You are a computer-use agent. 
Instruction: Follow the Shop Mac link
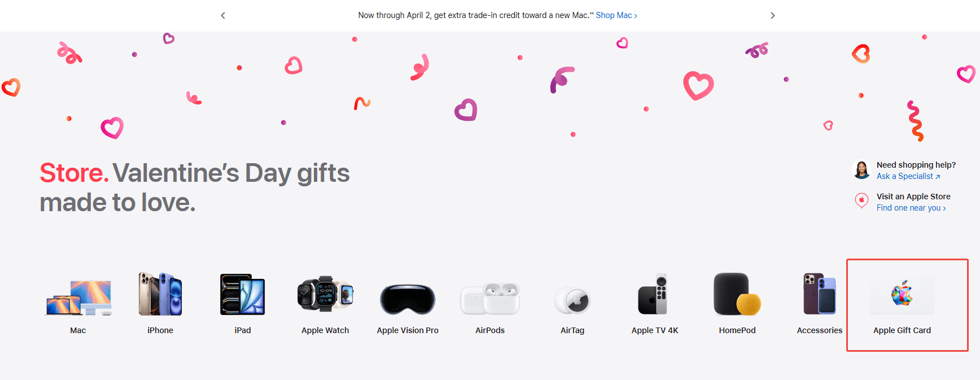pos(616,15)
